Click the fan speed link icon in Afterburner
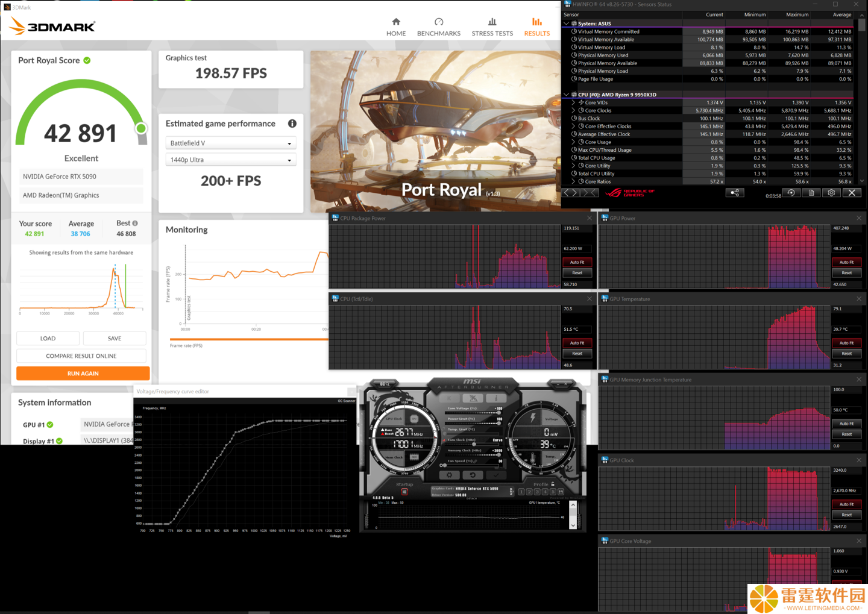Viewport: 868px width, 614px height. [x=475, y=461]
